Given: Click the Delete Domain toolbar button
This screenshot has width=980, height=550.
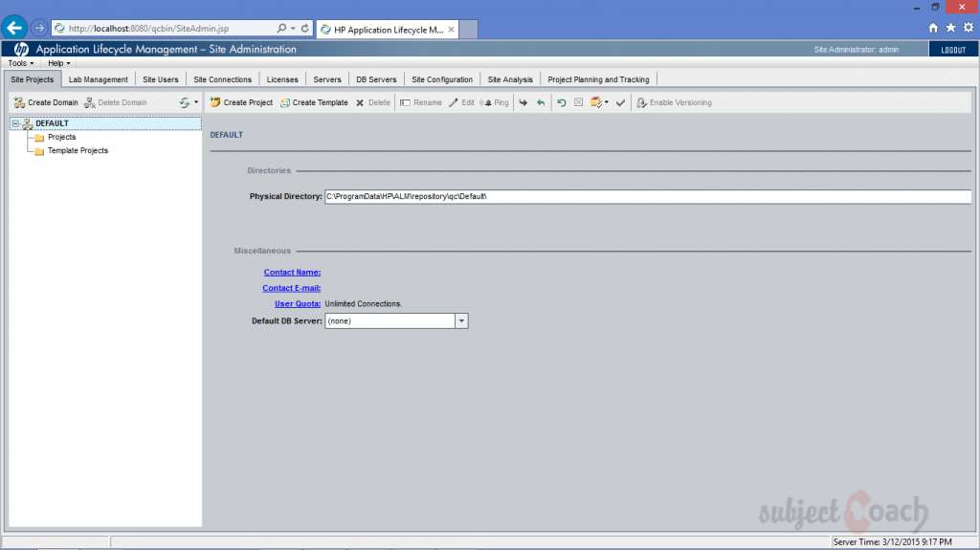Looking at the screenshot, I should [x=116, y=102].
